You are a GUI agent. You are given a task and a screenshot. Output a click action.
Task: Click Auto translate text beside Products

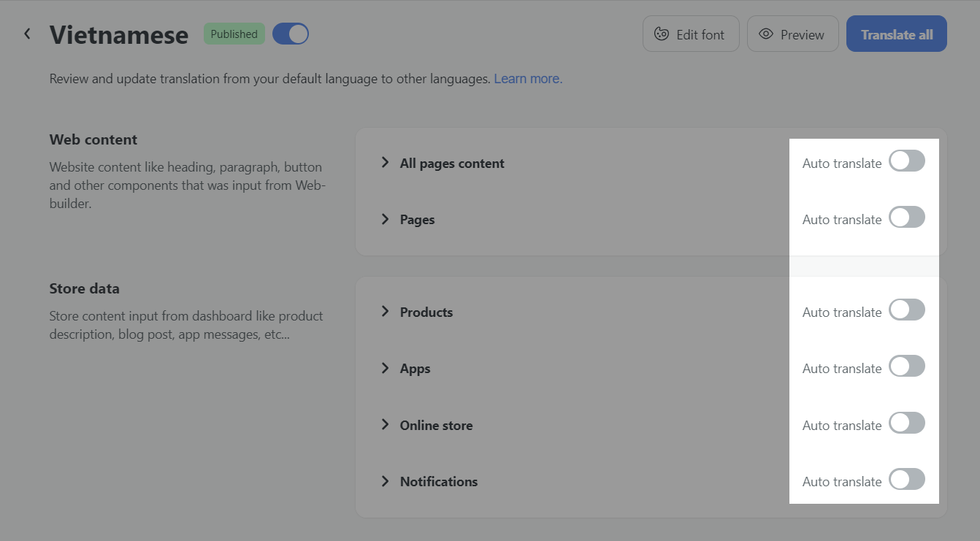pyautogui.click(x=842, y=312)
